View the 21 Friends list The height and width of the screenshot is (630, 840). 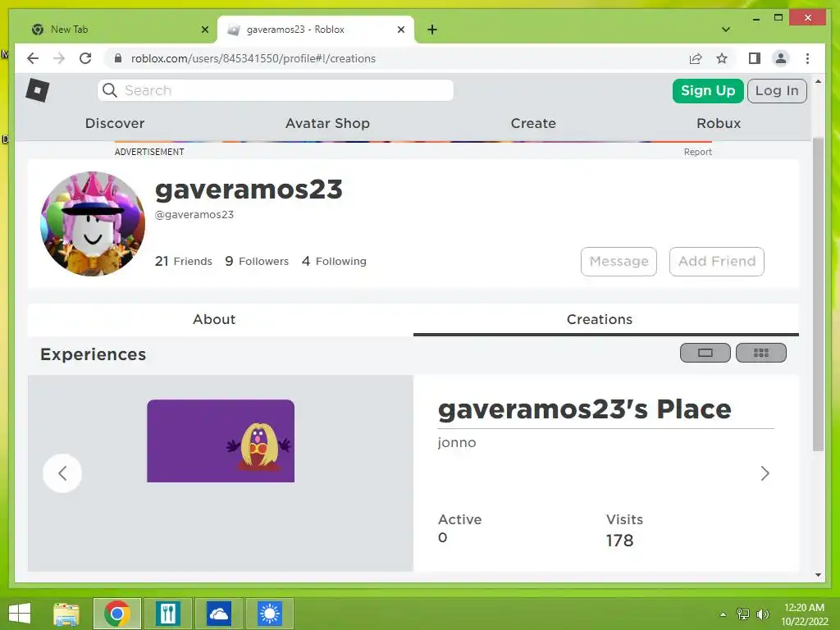point(183,261)
